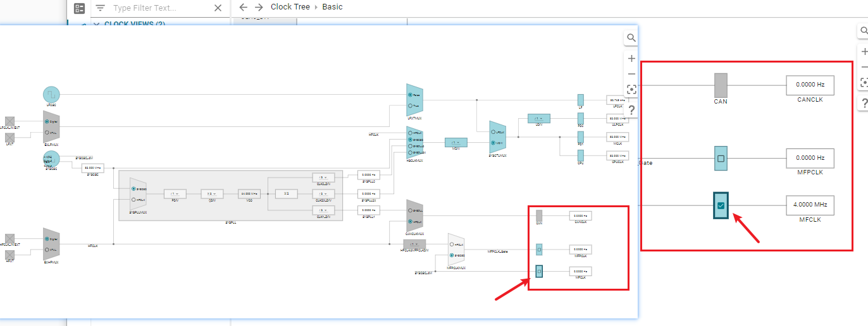This screenshot has height=326, width=868.
Task: Open help in the small diagram's toolbar
Action: (x=631, y=110)
